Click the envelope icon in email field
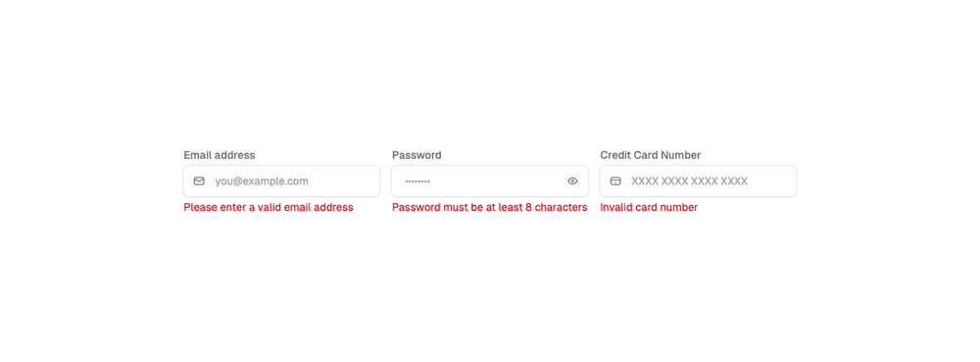 tap(199, 181)
